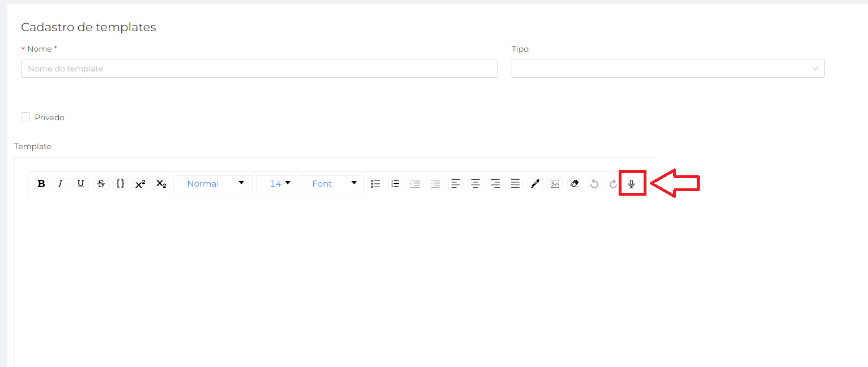Insert an image using the picture icon
The width and height of the screenshot is (868, 367).
click(555, 183)
